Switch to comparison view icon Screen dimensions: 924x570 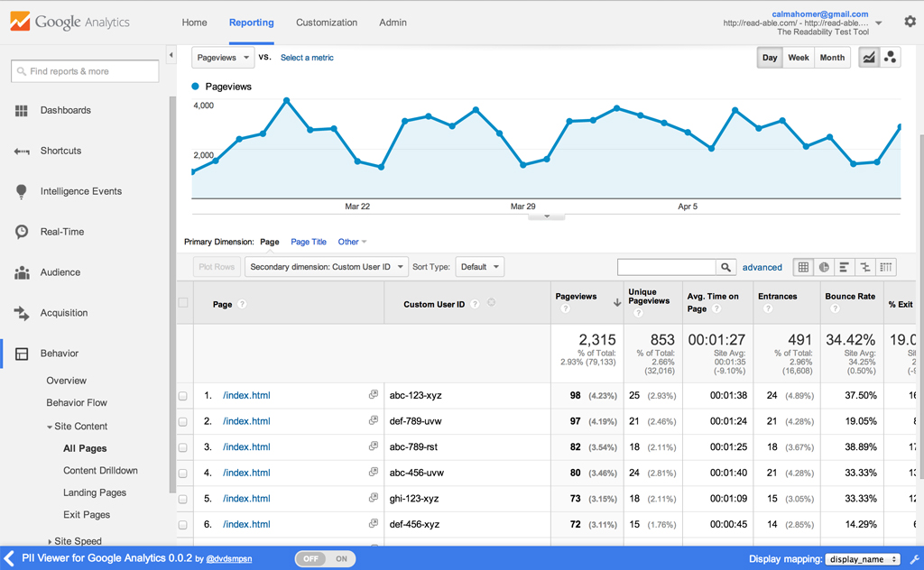865,267
